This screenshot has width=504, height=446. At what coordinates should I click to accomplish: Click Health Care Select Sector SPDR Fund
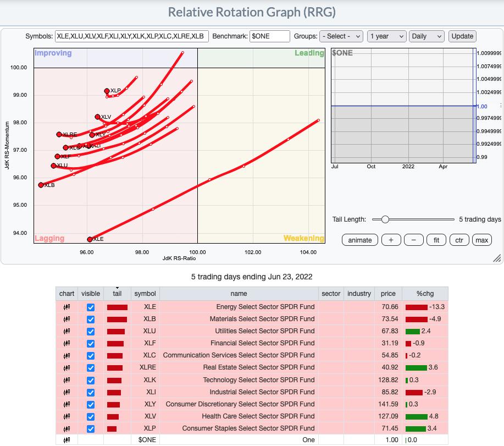click(258, 416)
